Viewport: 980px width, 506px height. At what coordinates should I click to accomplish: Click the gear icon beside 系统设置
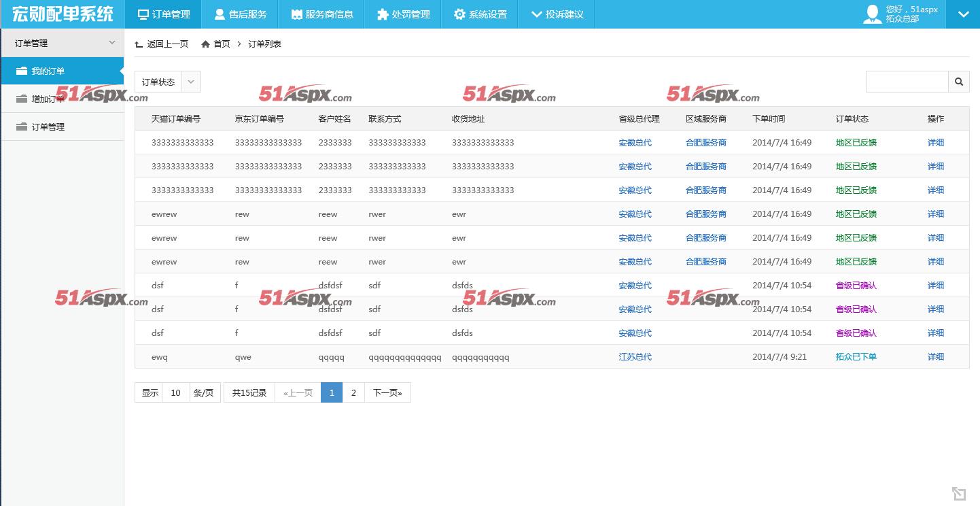[x=459, y=14]
